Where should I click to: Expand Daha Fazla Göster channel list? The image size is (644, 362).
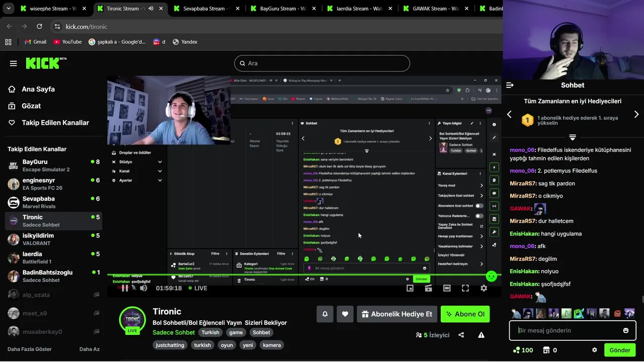coord(30,349)
